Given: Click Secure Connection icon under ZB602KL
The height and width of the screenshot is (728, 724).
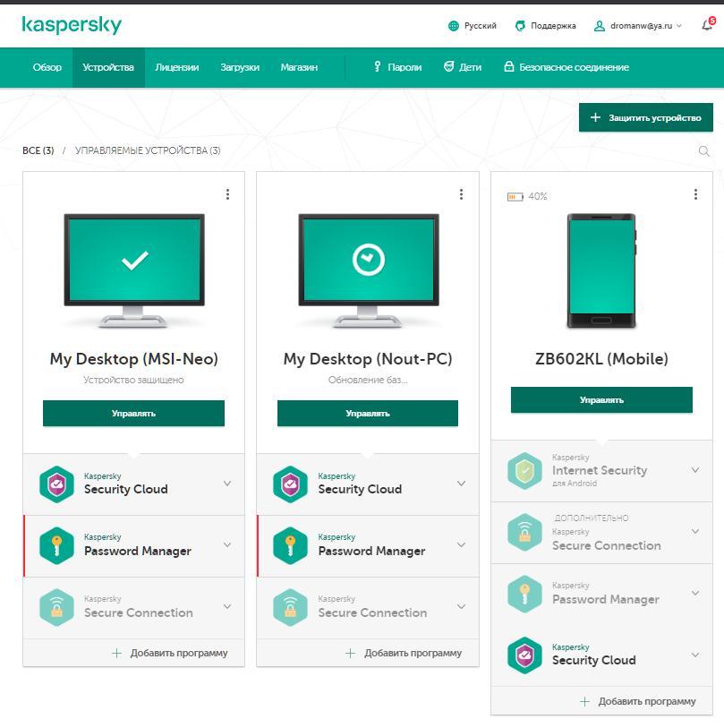Looking at the screenshot, I should [x=524, y=532].
